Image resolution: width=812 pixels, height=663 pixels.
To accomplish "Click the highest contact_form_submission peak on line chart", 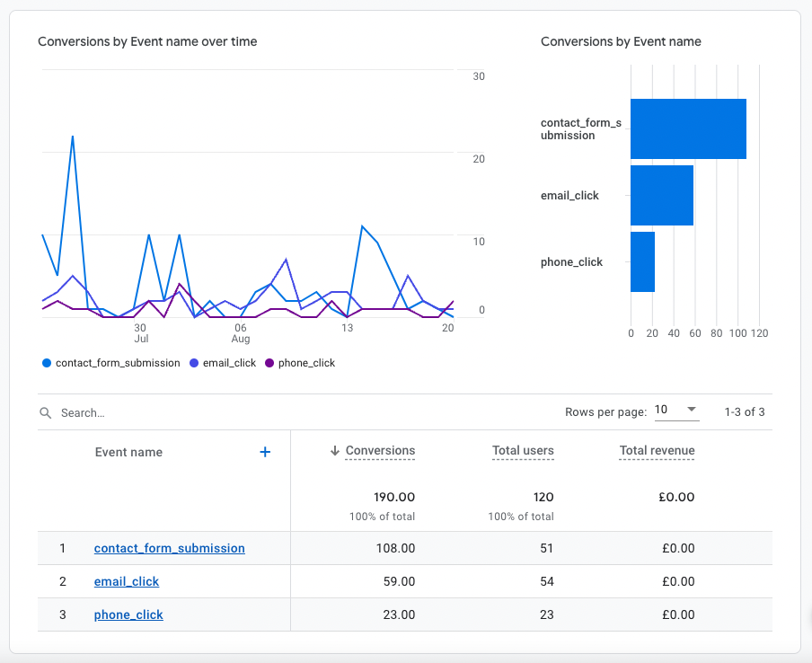I will point(73,137).
